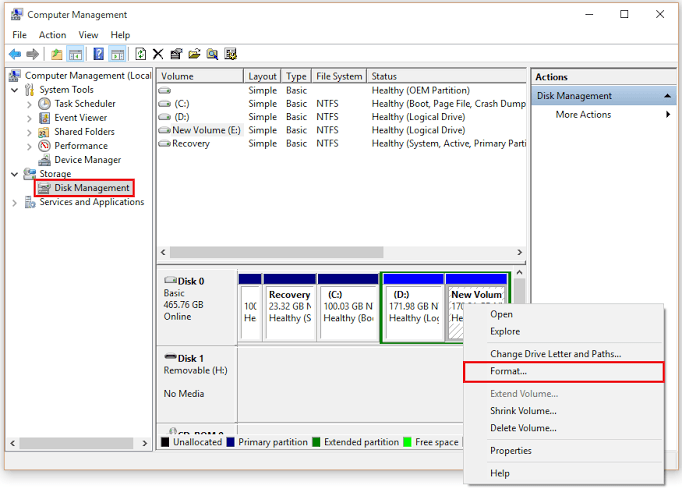Click the Computer Management root icon in the tree
The width and height of the screenshot is (682, 503).
coord(15,76)
